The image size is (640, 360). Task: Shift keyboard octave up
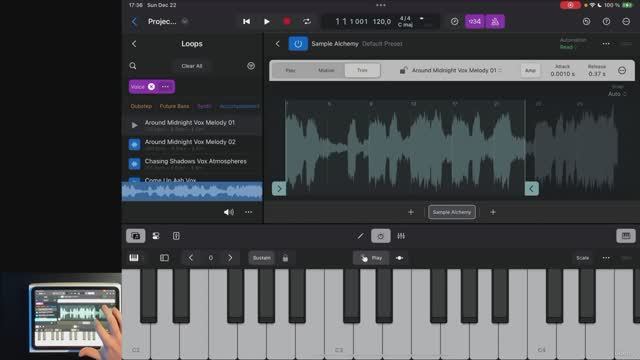[230, 258]
